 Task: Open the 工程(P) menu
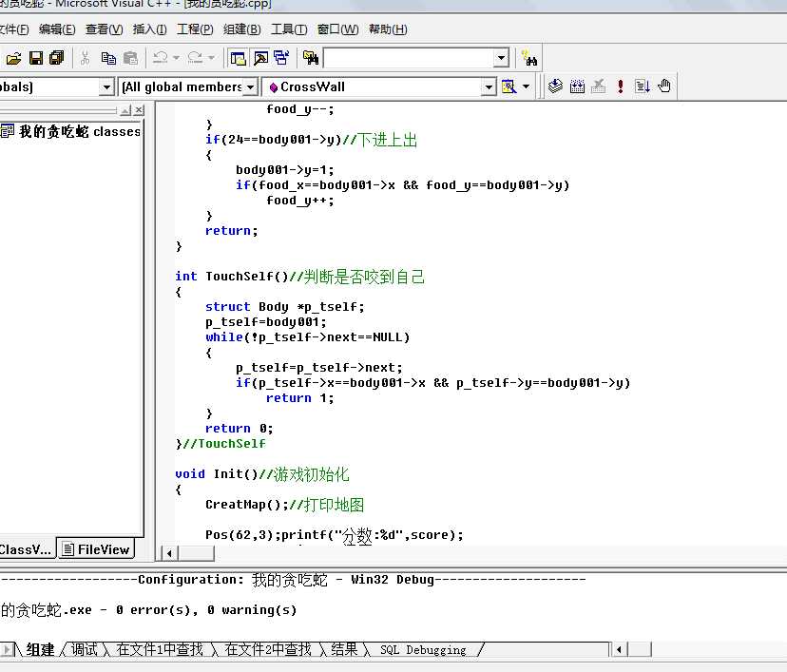click(195, 29)
